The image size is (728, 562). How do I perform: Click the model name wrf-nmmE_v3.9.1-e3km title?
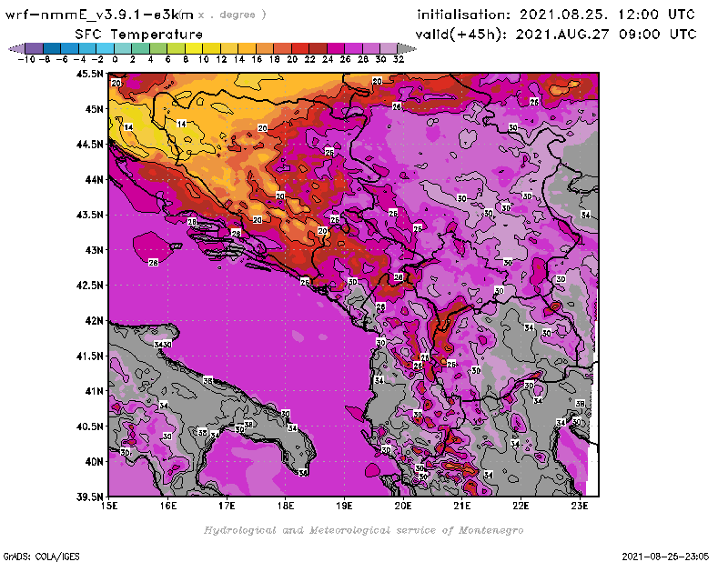99,15
